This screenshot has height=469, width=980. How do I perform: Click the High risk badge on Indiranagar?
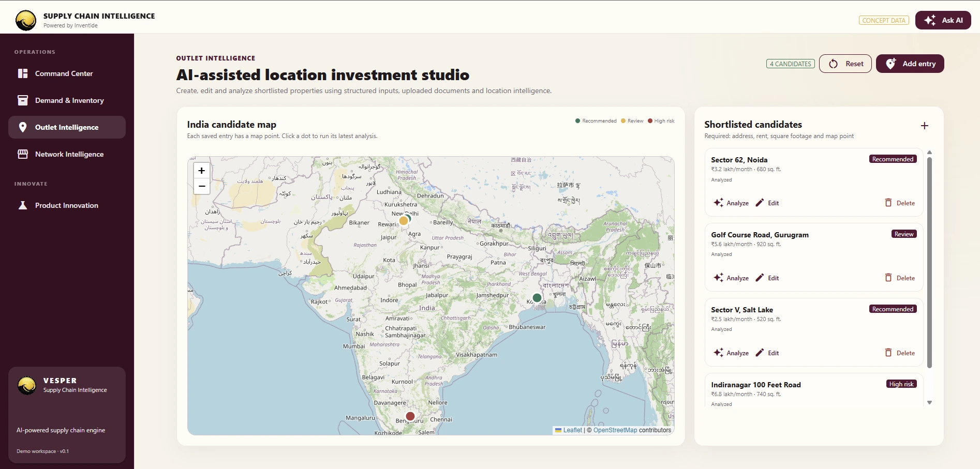click(x=901, y=384)
